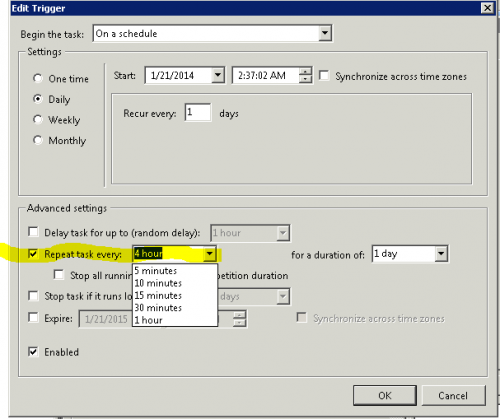Expand the duration of 1 day dropdown
Viewport: 500px width, 419px height.
pyautogui.click(x=441, y=254)
